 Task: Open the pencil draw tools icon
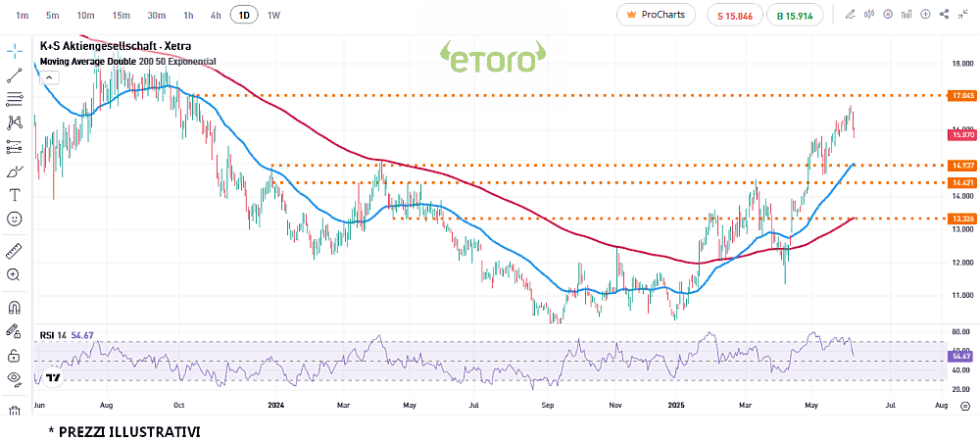coord(850,15)
